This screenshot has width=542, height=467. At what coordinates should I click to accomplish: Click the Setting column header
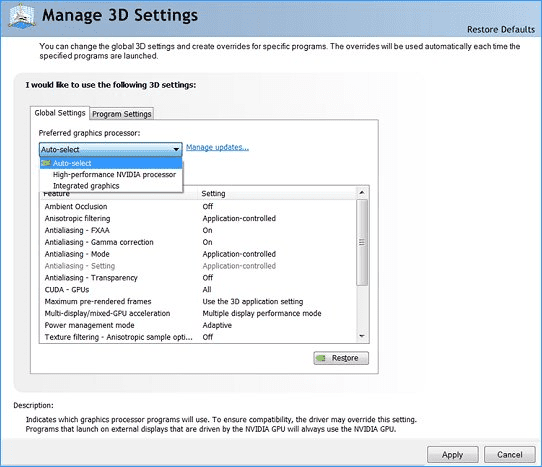277,194
